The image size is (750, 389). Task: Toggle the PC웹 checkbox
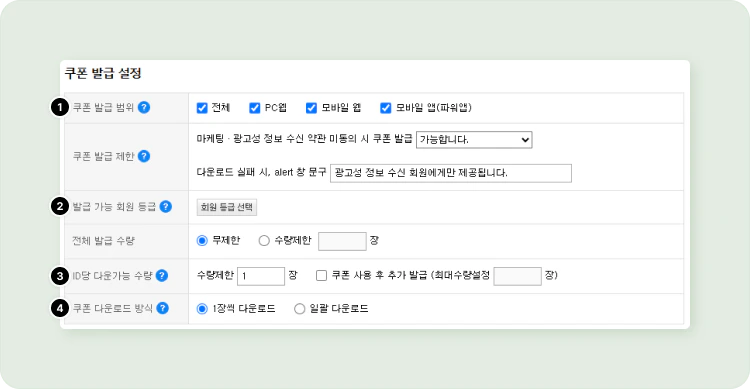(x=254, y=108)
